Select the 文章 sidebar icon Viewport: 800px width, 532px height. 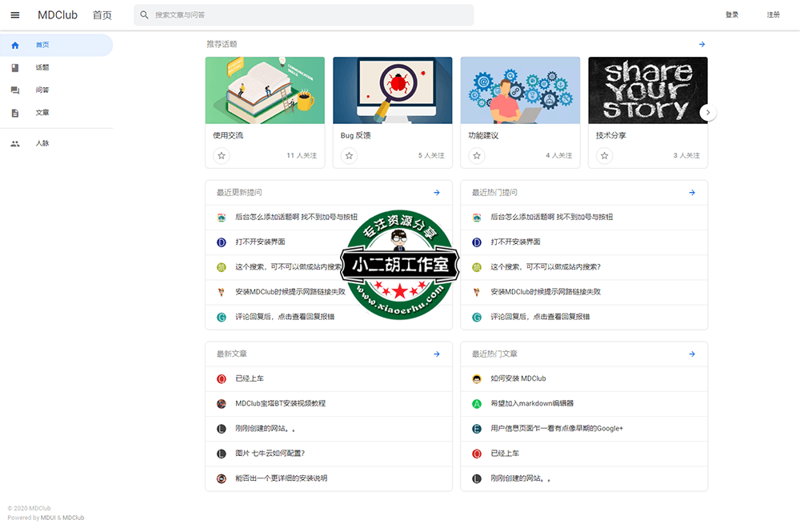pyautogui.click(x=14, y=113)
